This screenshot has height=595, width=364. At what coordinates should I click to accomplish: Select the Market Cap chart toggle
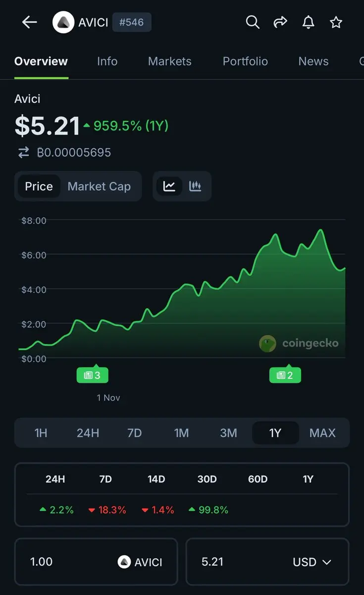99,186
